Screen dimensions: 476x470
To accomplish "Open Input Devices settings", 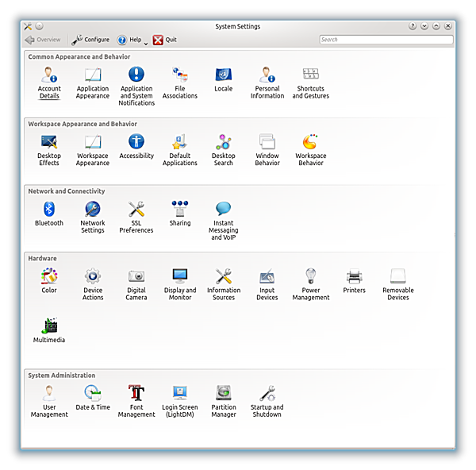I will pyautogui.click(x=267, y=284).
